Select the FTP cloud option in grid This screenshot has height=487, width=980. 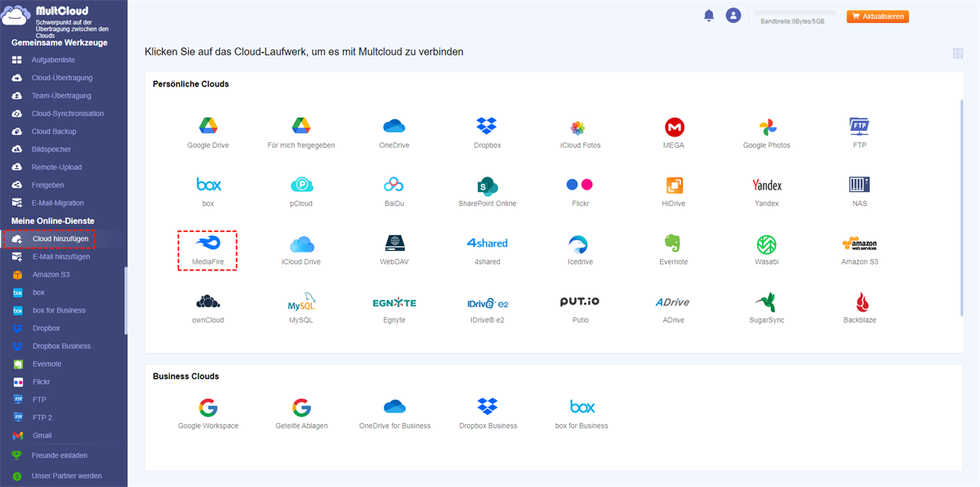click(859, 127)
